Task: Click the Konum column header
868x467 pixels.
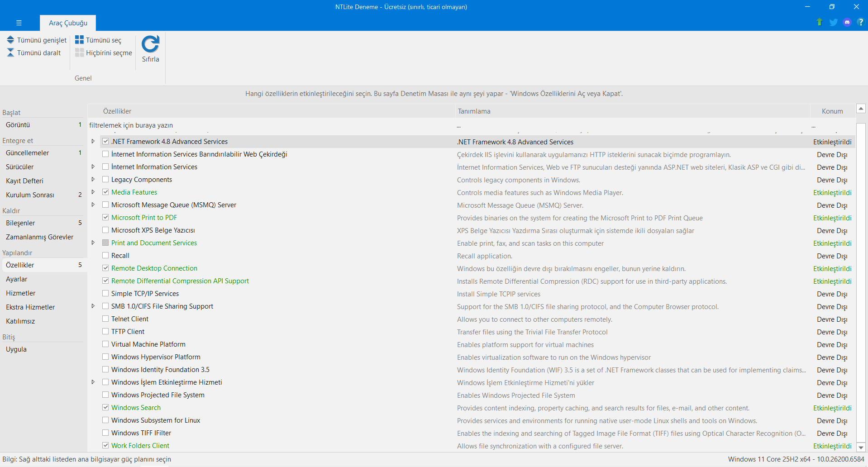Action: pyautogui.click(x=832, y=111)
